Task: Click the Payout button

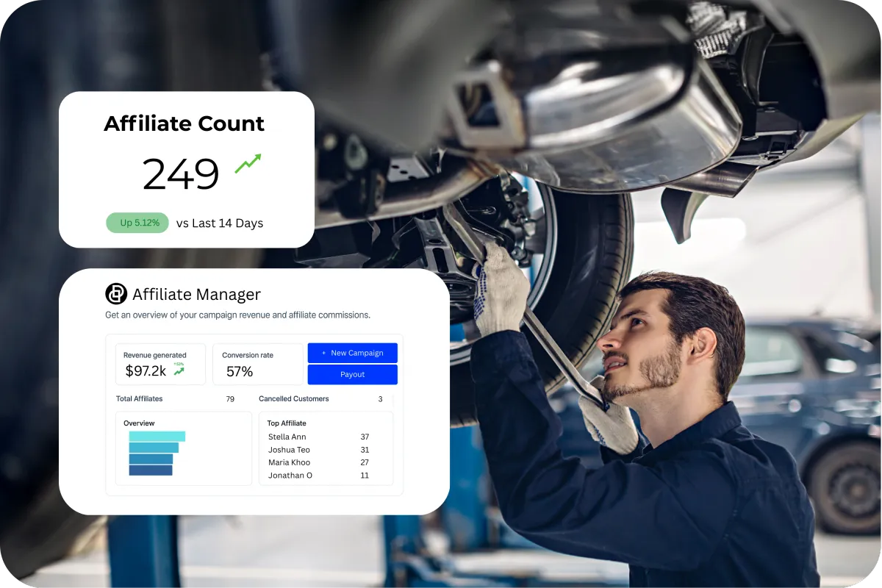Action: coord(353,375)
